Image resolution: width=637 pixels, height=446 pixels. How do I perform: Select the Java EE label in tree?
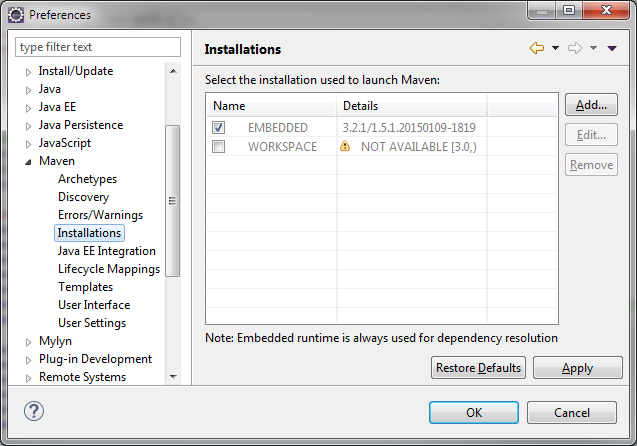(57, 107)
